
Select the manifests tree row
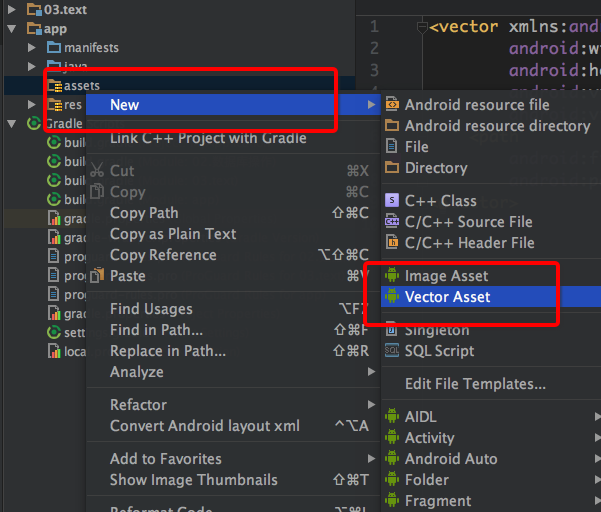(x=179, y=48)
